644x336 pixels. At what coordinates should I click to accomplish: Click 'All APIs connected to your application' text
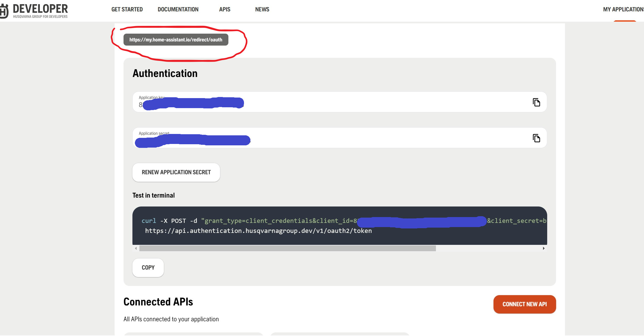pos(171,319)
